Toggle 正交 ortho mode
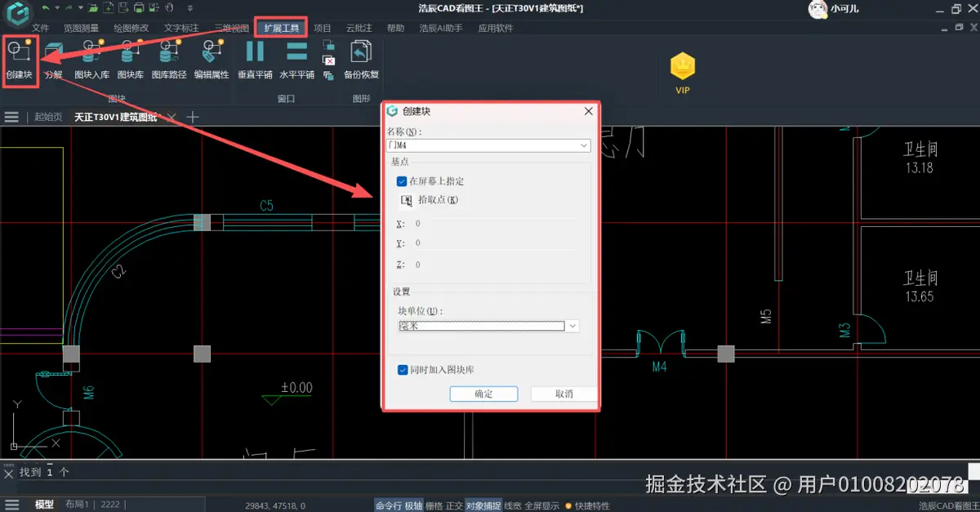Viewport: 980px width, 512px height. 454,505
